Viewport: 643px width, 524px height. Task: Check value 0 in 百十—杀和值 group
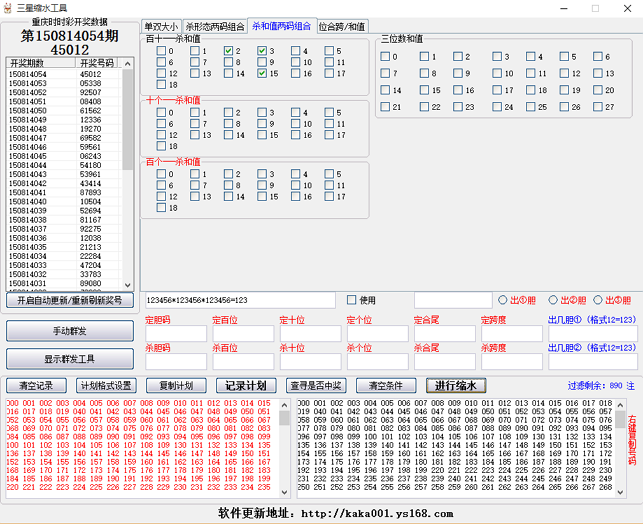[x=161, y=51]
